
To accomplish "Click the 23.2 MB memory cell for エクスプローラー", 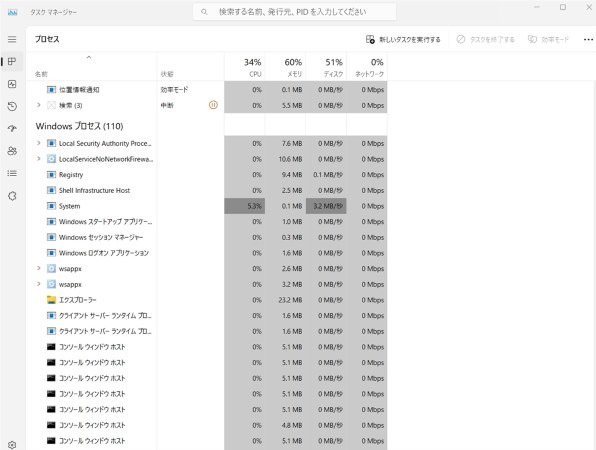I will 285,300.
